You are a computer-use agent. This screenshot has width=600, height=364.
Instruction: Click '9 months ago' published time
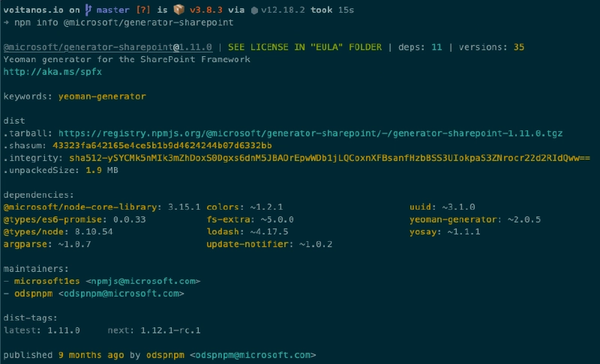(91, 355)
